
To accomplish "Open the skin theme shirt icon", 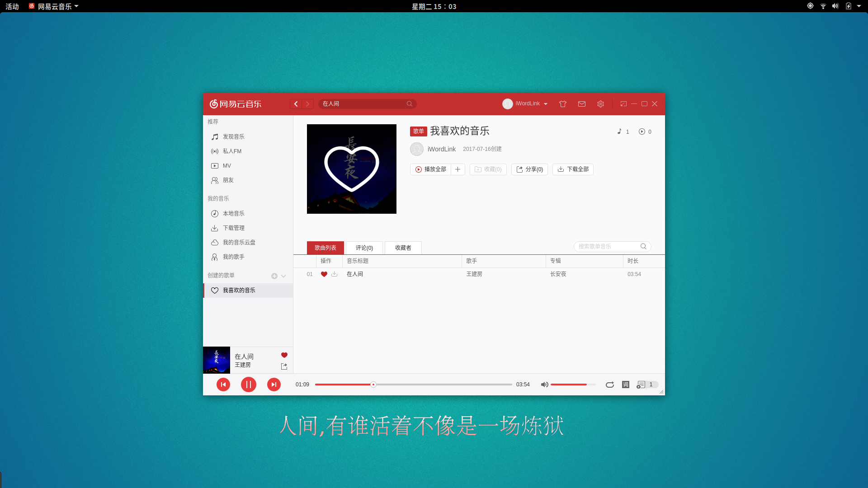I will (563, 104).
